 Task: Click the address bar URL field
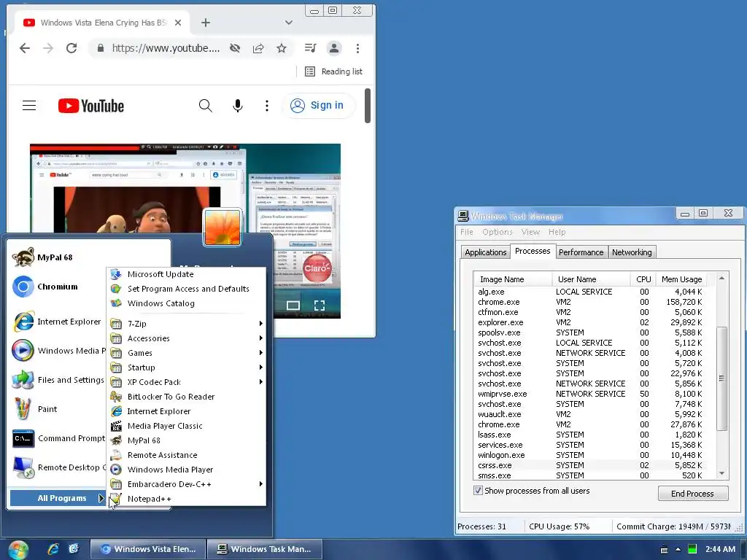click(166, 48)
